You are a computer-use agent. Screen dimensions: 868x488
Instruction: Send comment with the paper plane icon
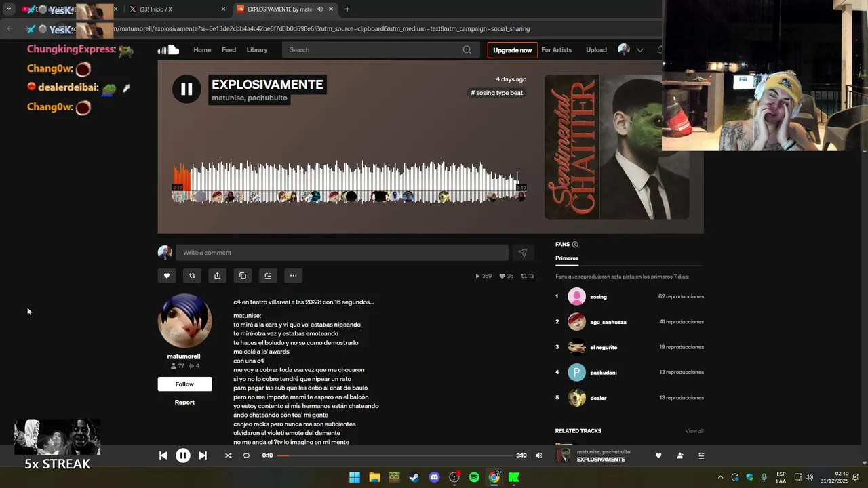click(x=523, y=253)
